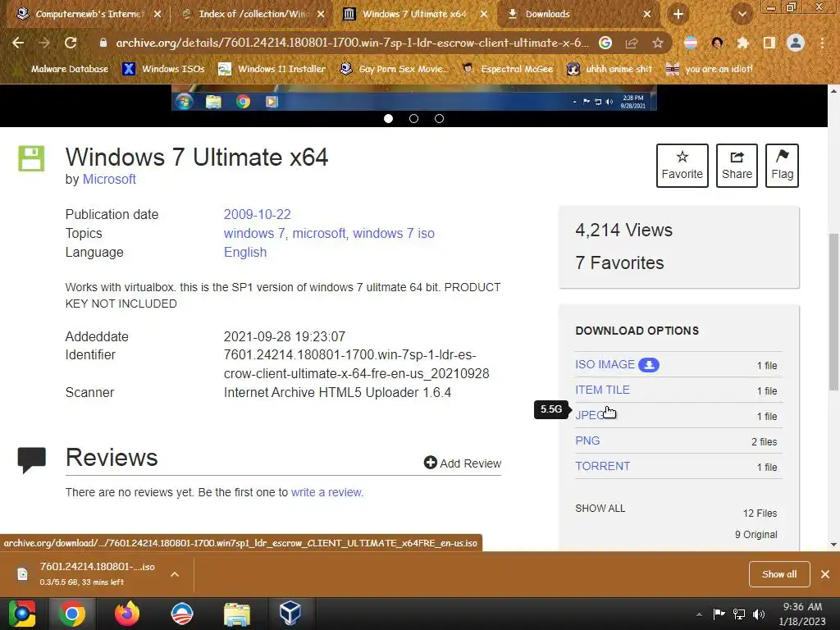The image size is (840, 630).
Task: Expand the tab search dropdown
Action: point(742,15)
